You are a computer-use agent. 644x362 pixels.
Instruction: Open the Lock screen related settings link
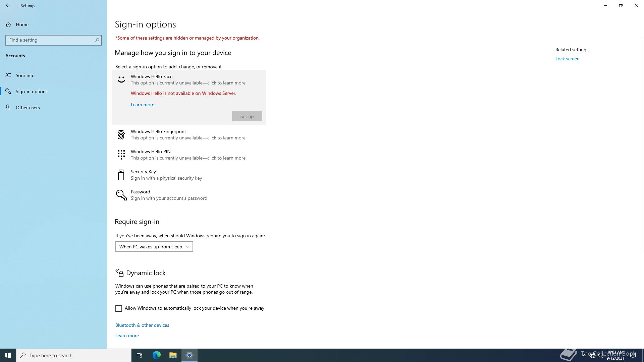tap(567, 59)
